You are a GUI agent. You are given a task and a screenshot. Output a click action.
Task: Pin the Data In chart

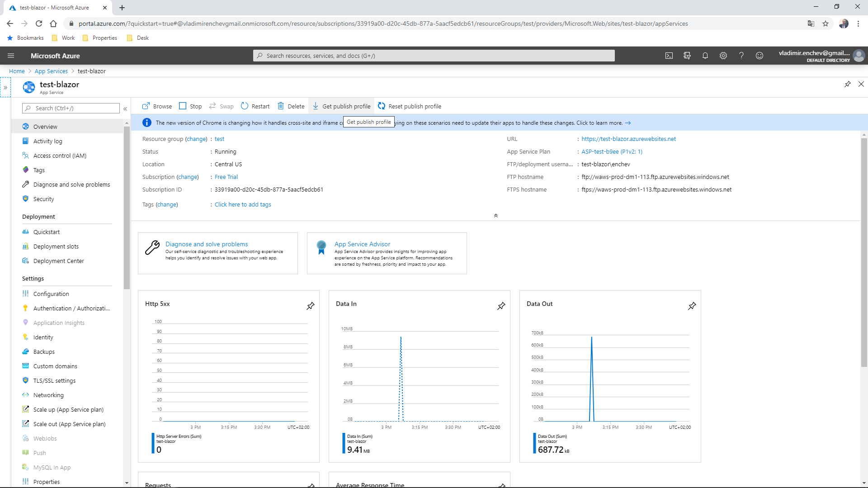tap(501, 306)
